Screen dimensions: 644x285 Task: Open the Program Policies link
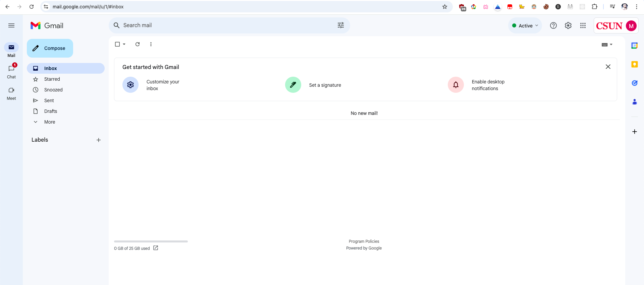364,241
